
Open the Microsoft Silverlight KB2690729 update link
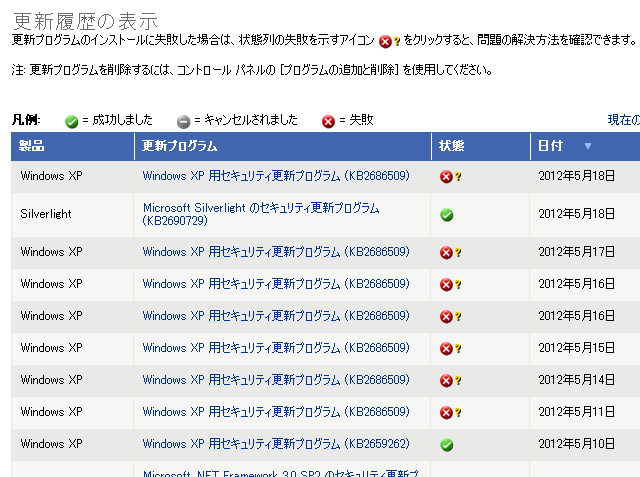pos(261,214)
